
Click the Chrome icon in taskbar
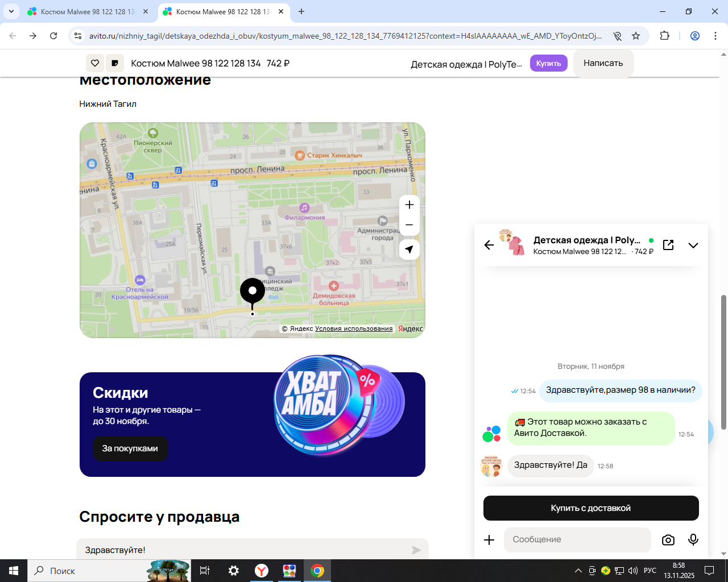pos(317,571)
